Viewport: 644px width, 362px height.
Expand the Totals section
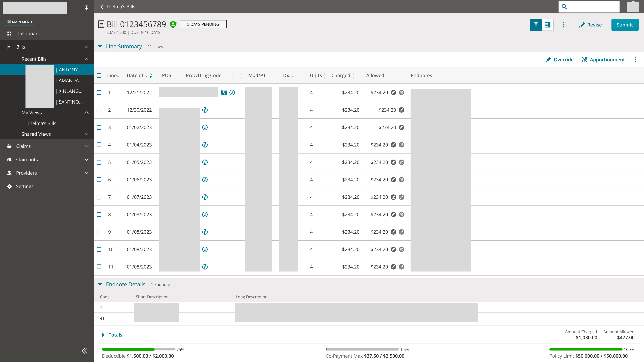click(103, 335)
